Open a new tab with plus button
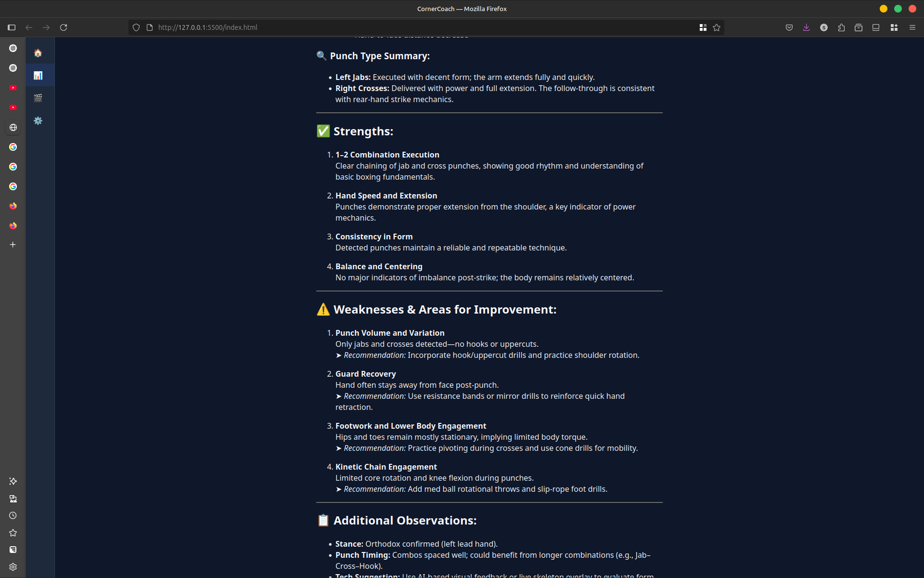Screen dimensions: 924x578 (13, 245)
